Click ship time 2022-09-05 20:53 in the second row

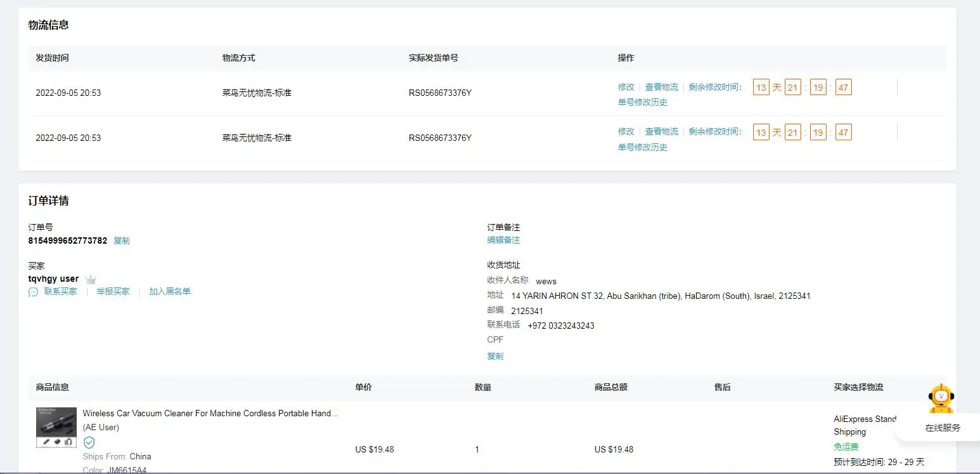[68, 138]
